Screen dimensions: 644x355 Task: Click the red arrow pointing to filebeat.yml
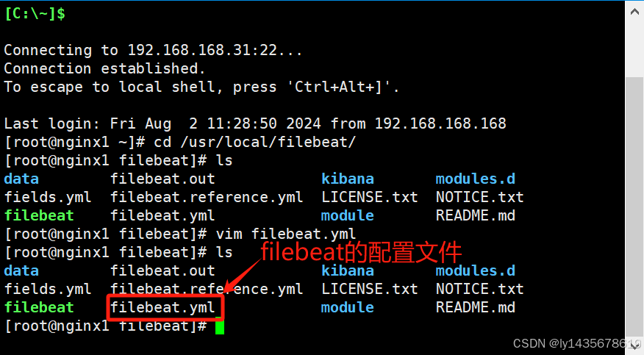pos(241,277)
